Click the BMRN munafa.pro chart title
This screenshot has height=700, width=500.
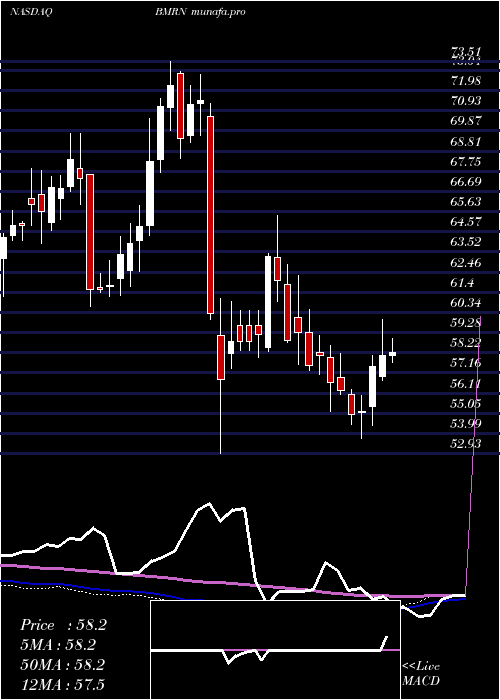click(200, 12)
